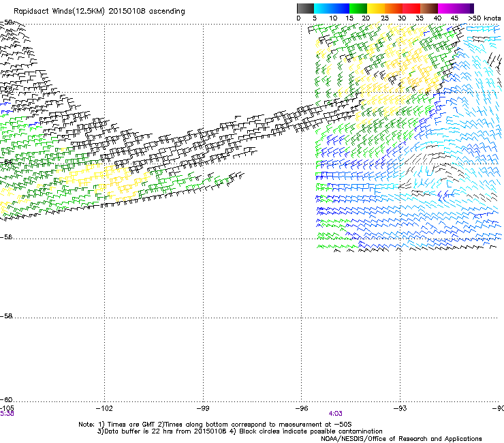Image resolution: width=504 pixels, height=443 pixels.
Task: Click the purple 5:38 time label
Action: [x=7, y=414]
